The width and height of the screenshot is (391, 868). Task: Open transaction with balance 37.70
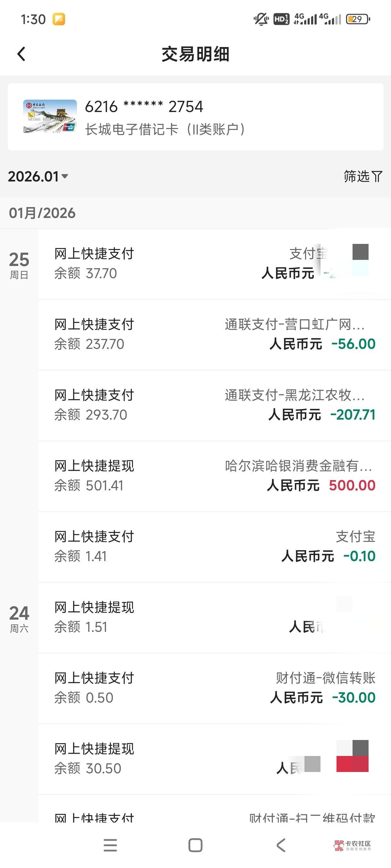point(214,263)
